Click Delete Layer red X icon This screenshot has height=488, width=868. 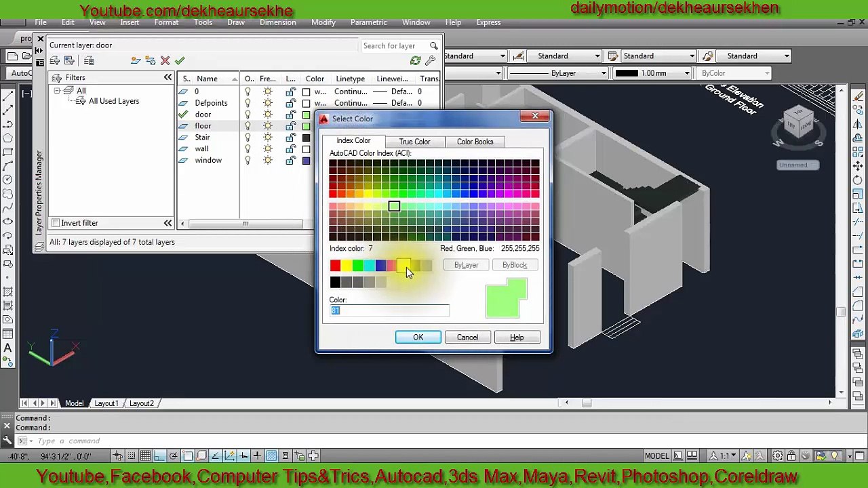165,61
